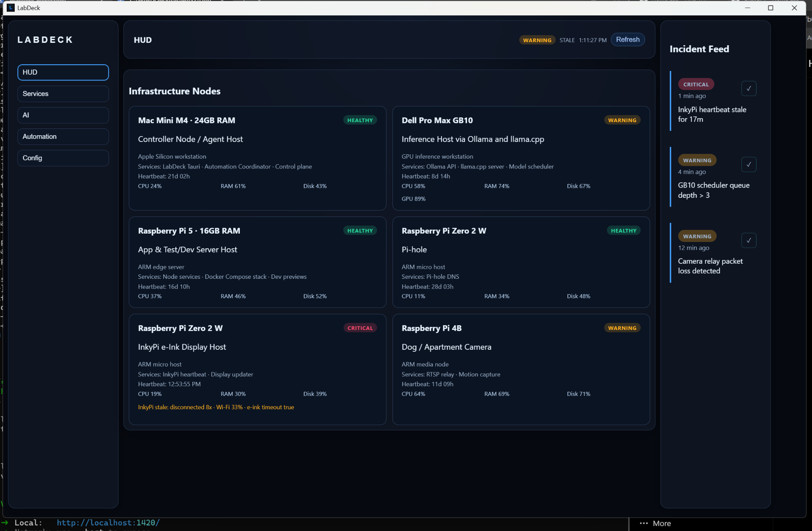Viewport: 812px width, 531px height.
Task: Click the STALE status label in header
Action: coord(567,40)
